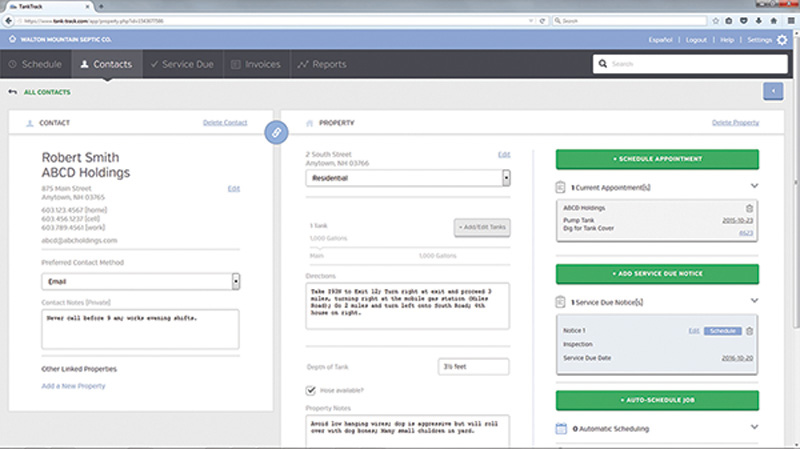
Task: Open the Invoices tab
Action: [x=257, y=64]
